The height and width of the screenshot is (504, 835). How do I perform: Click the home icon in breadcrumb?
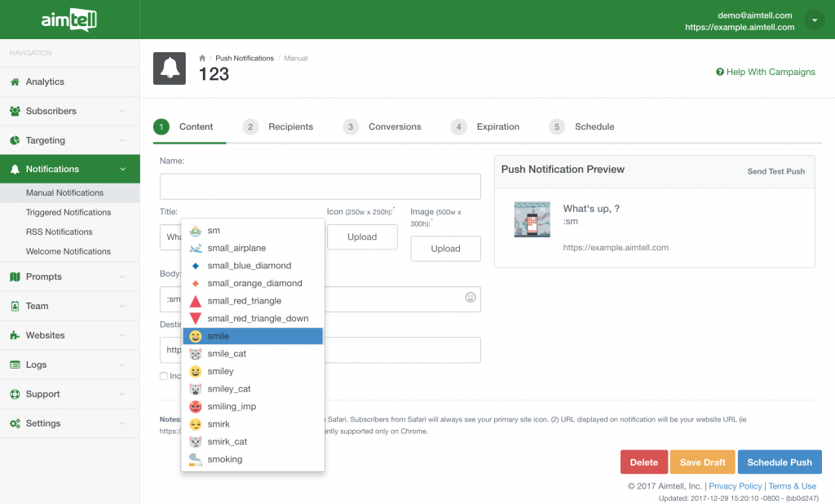tap(202, 58)
